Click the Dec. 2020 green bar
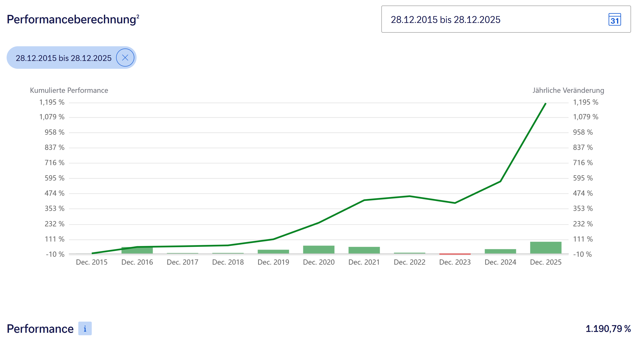This screenshot has width=644, height=340. click(319, 250)
